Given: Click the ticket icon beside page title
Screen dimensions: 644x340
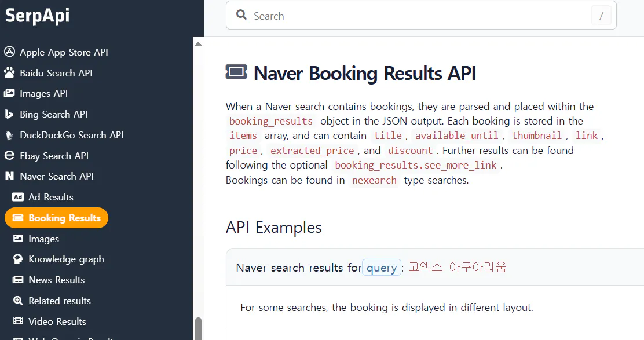Looking at the screenshot, I should (x=236, y=72).
